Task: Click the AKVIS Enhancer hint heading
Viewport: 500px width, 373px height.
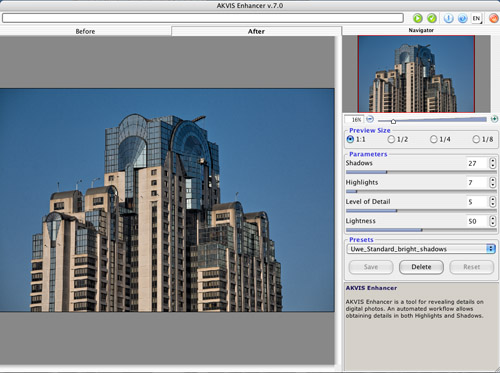Action: click(x=371, y=288)
